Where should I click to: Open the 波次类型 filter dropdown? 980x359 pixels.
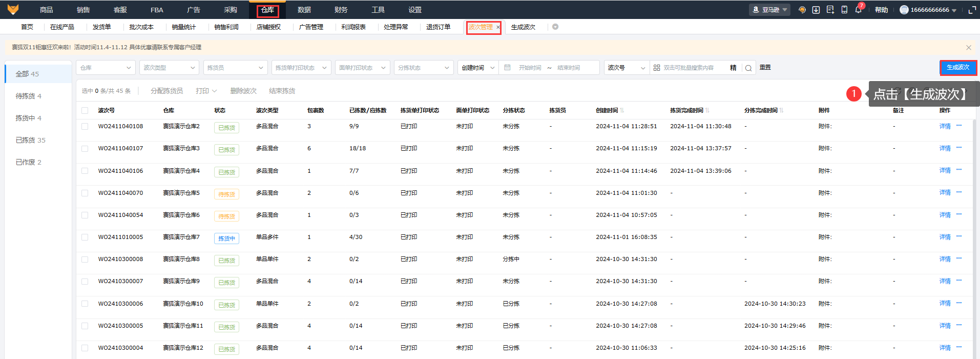pos(169,68)
